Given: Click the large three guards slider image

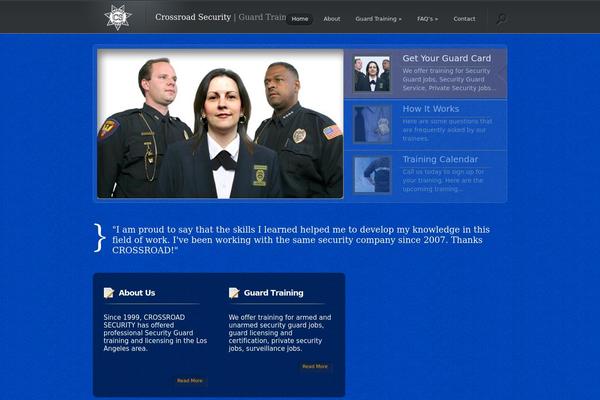Looking at the screenshot, I should coord(220,124).
